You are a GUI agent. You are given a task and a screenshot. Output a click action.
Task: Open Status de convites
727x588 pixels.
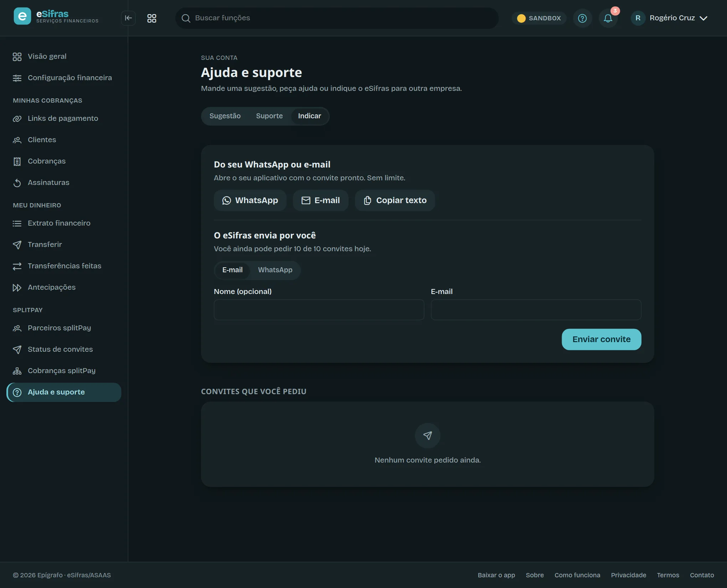(x=64, y=350)
